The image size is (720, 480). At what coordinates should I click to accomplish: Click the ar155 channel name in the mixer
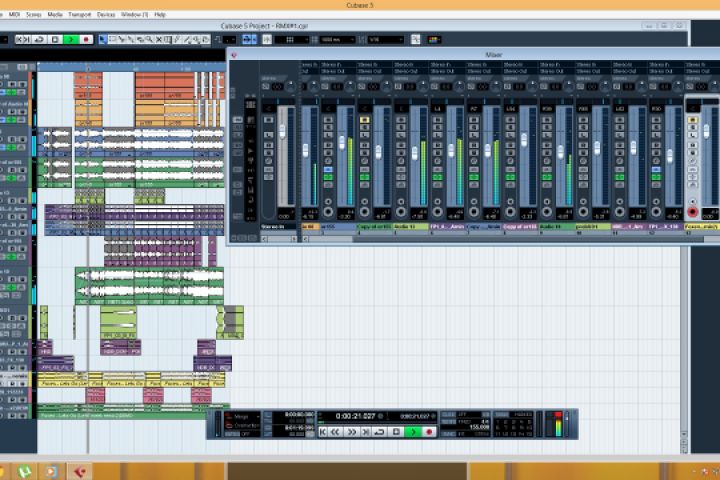pyautogui.click(x=338, y=226)
